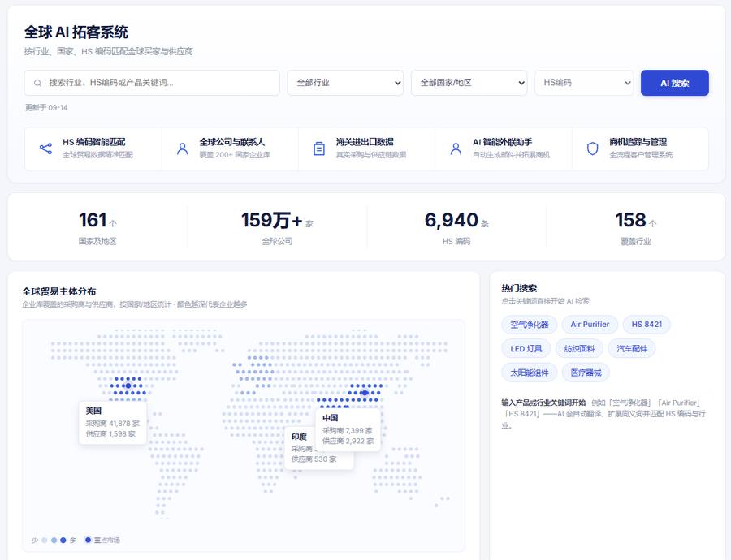Click the 重点市场 legend marker
The height and width of the screenshot is (560, 731).
tap(88, 540)
